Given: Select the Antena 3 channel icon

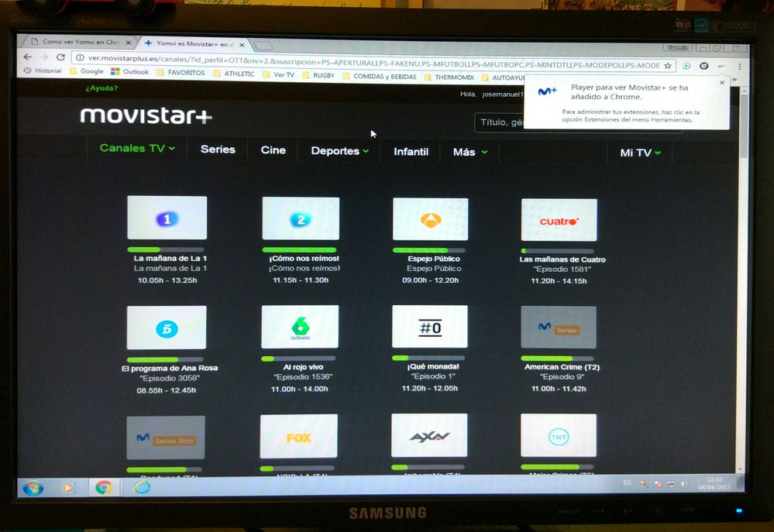Looking at the screenshot, I should (x=430, y=219).
